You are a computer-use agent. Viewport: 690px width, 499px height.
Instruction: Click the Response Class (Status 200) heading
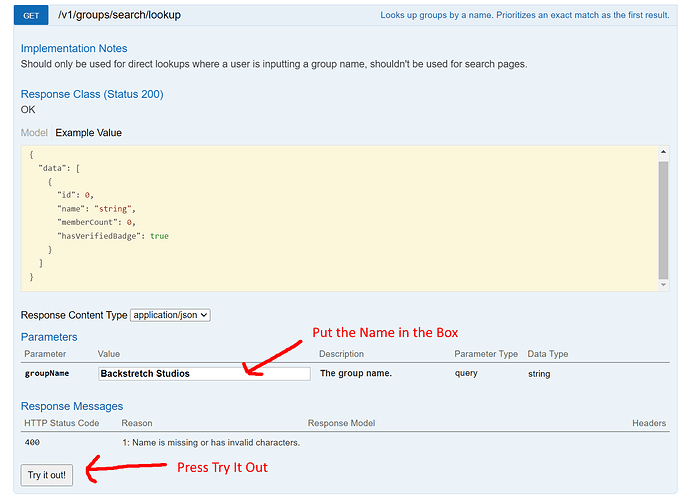(92, 94)
